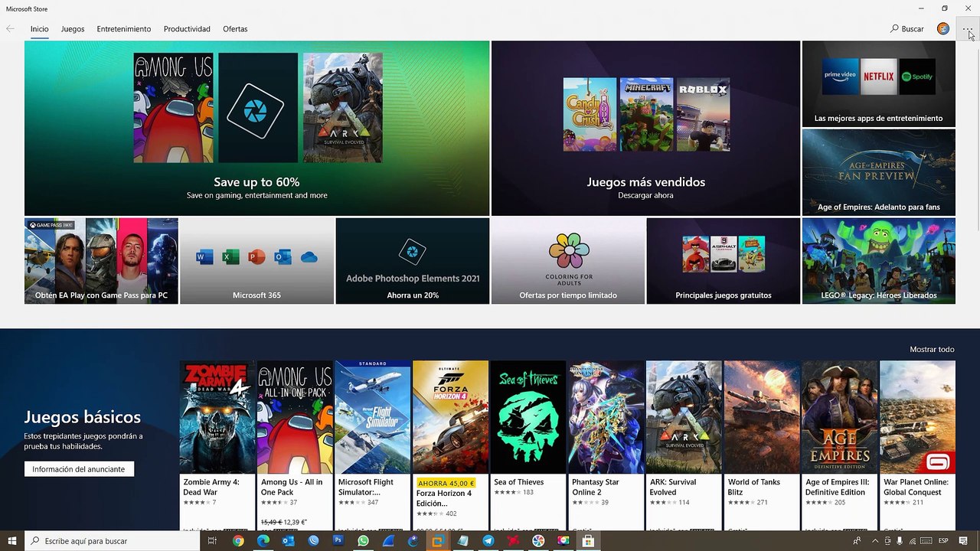Open 'Principales juegos gratuitos' tile
980x551 pixels.
724,261
